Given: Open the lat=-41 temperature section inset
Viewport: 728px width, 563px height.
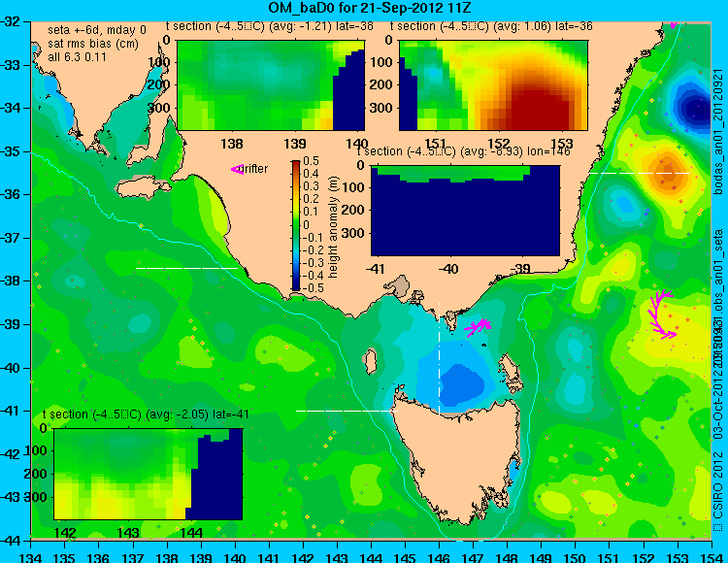Looking at the screenshot, I should click(149, 474).
